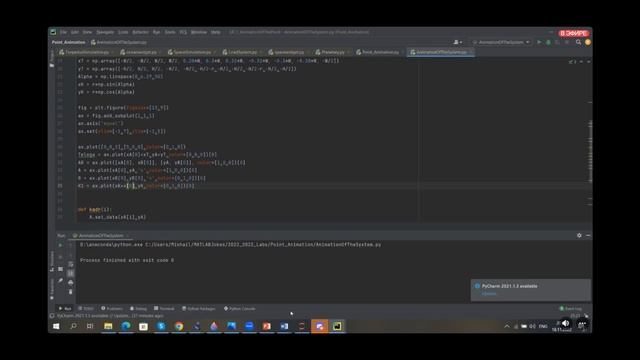
Task: Toggle soft-wrap in the Run console
Action: pos(71,264)
